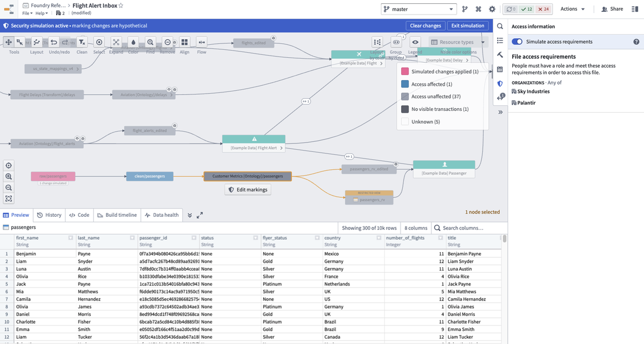Zoom out on the graph canvas
This screenshot has height=344, width=644.
(8, 188)
